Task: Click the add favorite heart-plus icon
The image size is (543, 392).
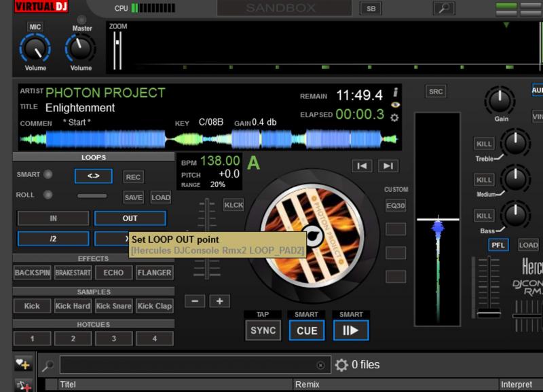Action: coord(23,364)
